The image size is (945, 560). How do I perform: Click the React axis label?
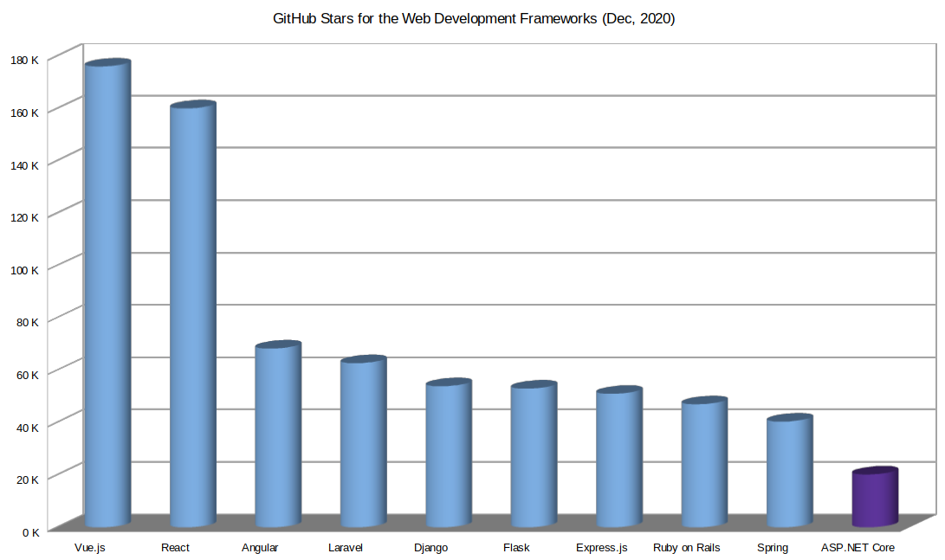point(175,547)
